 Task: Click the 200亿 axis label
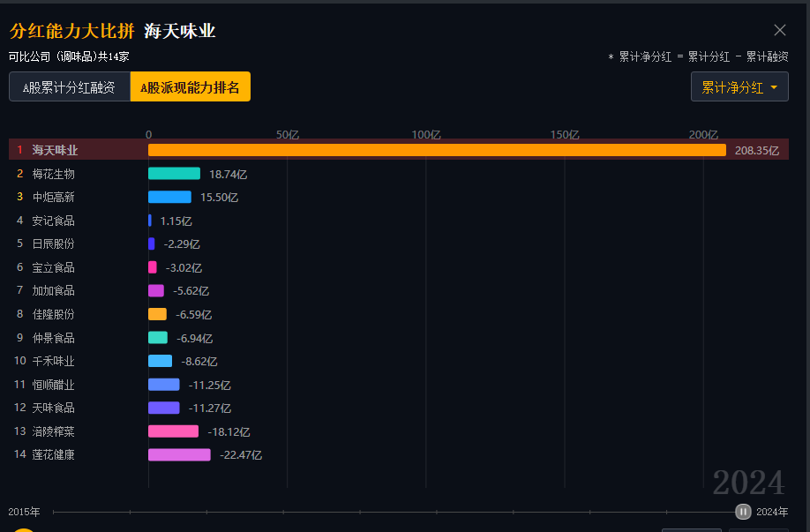click(703, 135)
